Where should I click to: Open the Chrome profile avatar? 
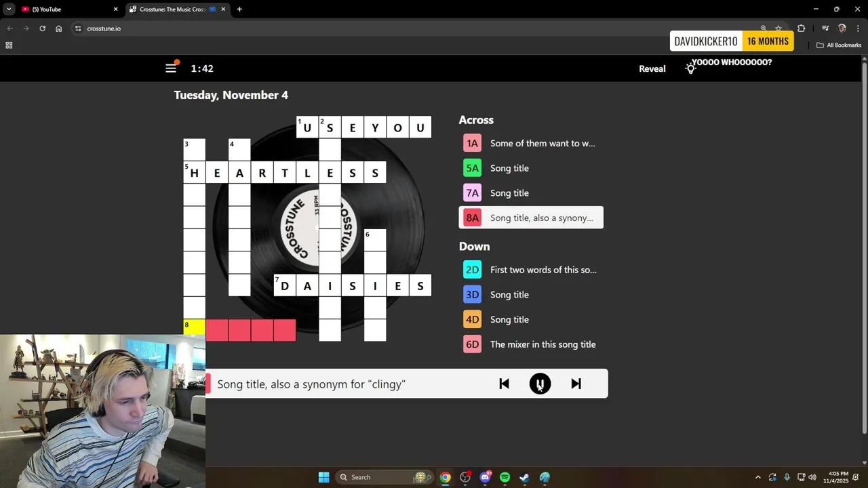click(842, 28)
